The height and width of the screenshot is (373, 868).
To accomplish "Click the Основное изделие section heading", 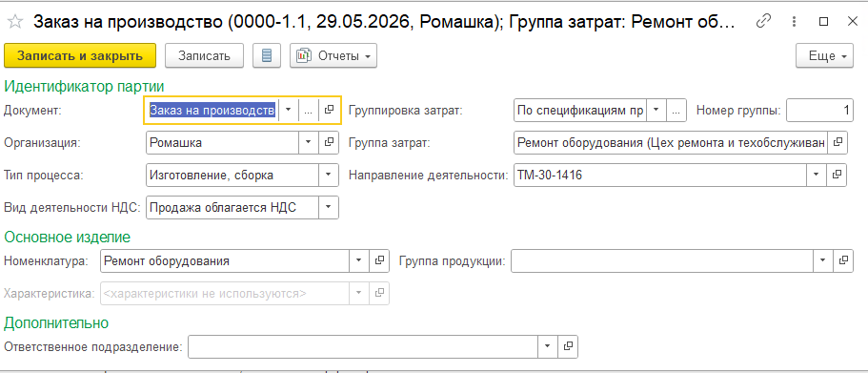I will (67, 237).
